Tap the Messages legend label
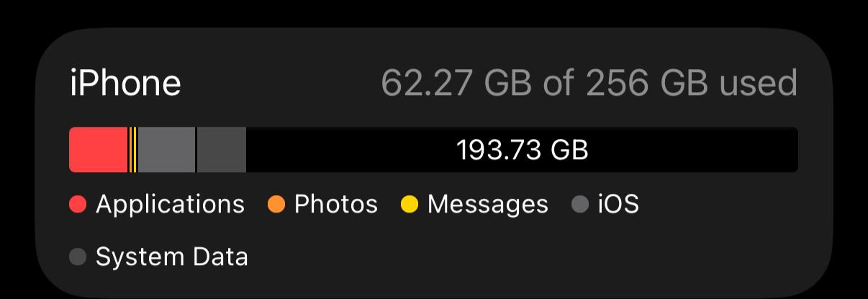The height and width of the screenshot is (299, 868). (x=488, y=205)
